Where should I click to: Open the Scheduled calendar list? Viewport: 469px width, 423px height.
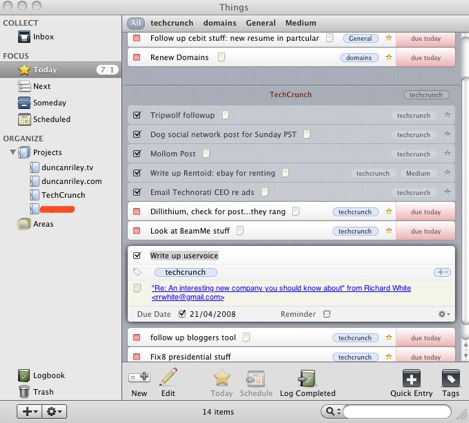click(x=44, y=119)
